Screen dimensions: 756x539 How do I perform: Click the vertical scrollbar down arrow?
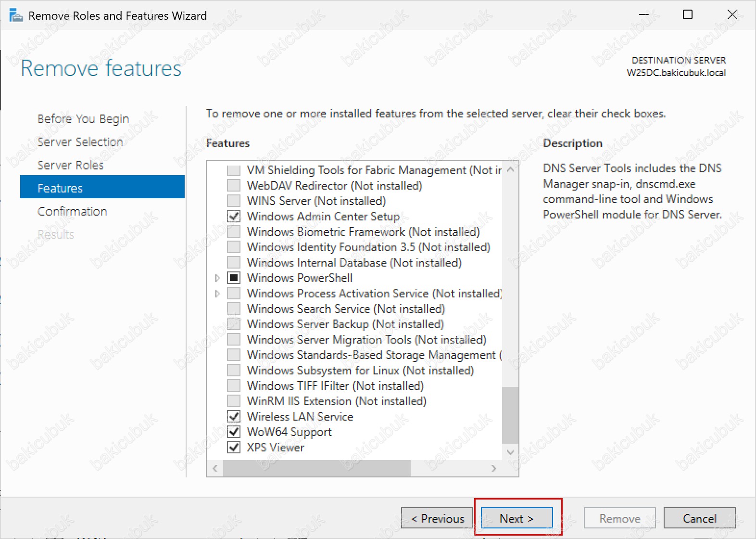click(510, 452)
